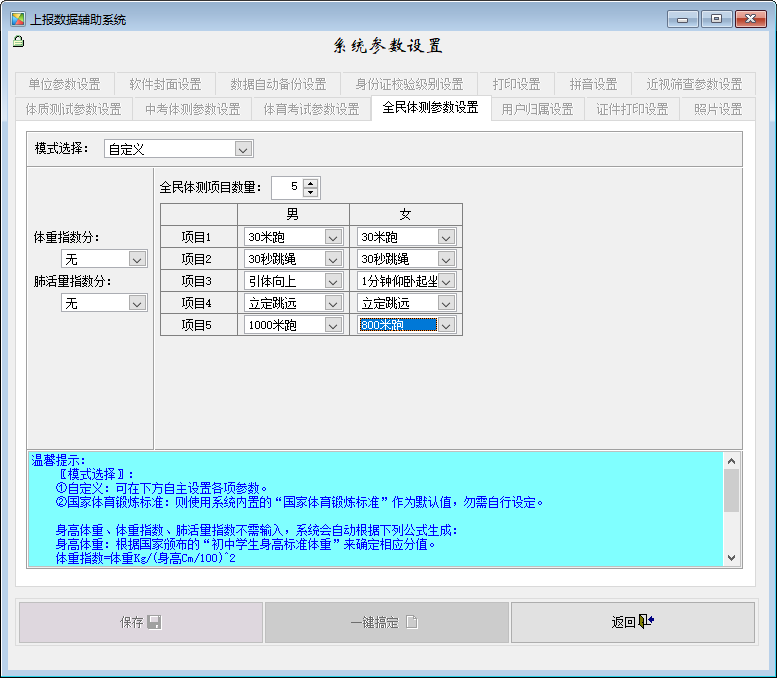This screenshot has width=777, height=678.
Task: Decrease 全民体测项目数量 with down arrow
Action: 310,192
